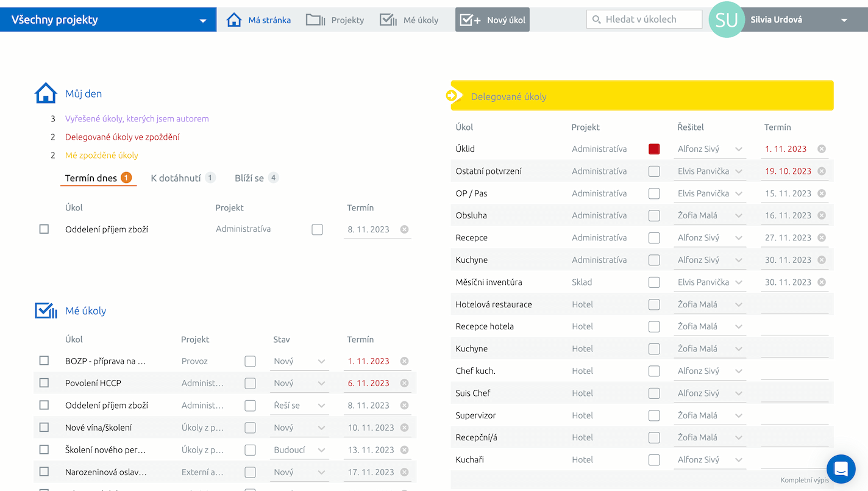Image resolution: width=868 pixels, height=491 pixels.
Task: Clear the deadline for Recepce delegated task
Action: (x=822, y=238)
